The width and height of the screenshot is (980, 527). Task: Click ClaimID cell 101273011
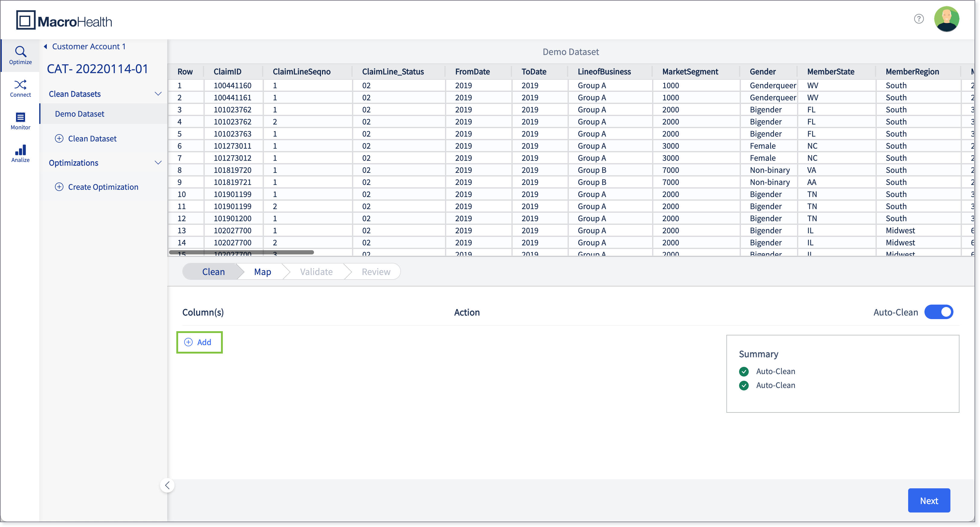(x=232, y=146)
